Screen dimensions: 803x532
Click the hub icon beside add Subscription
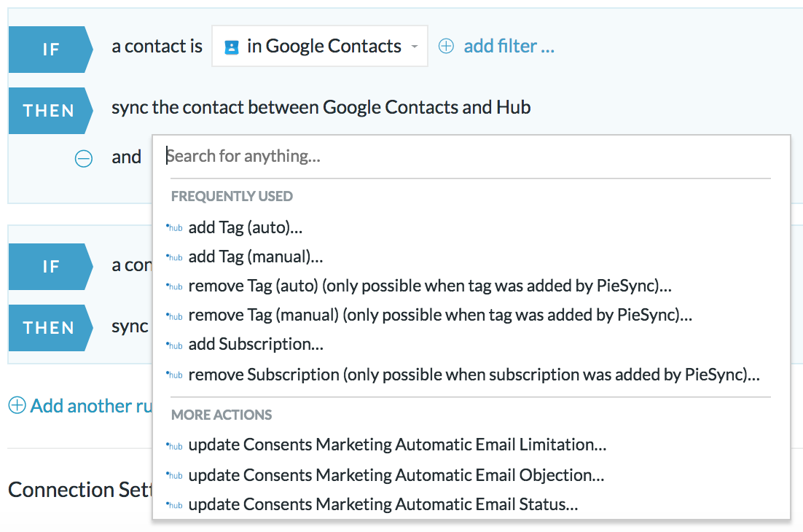[x=175, y=345]
